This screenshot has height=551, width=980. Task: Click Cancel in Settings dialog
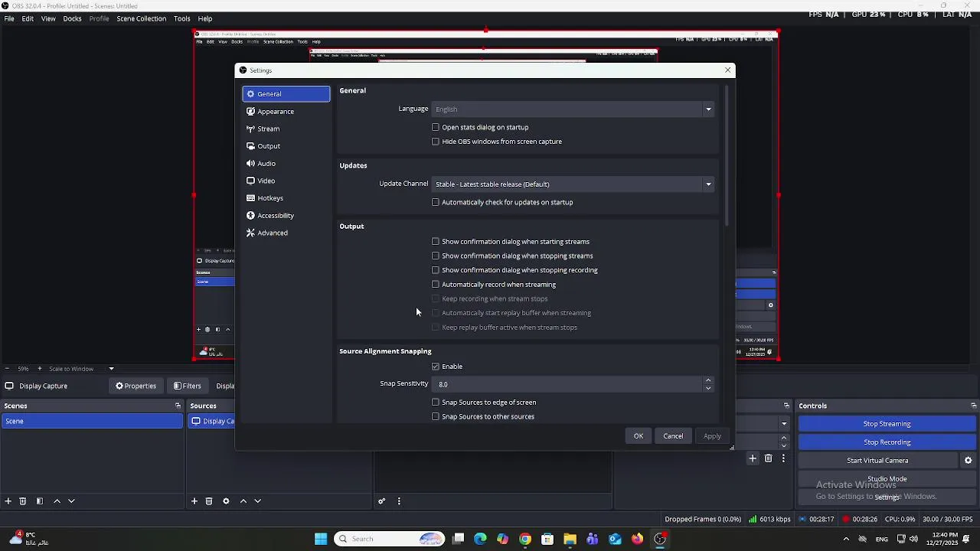pyautogui.click(x=673, y=436)
